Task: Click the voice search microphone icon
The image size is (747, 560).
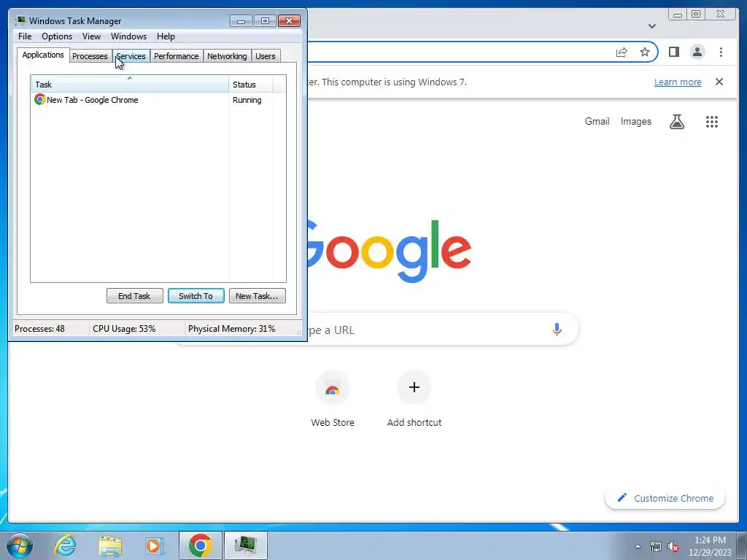Action: (x=557, y=329)
